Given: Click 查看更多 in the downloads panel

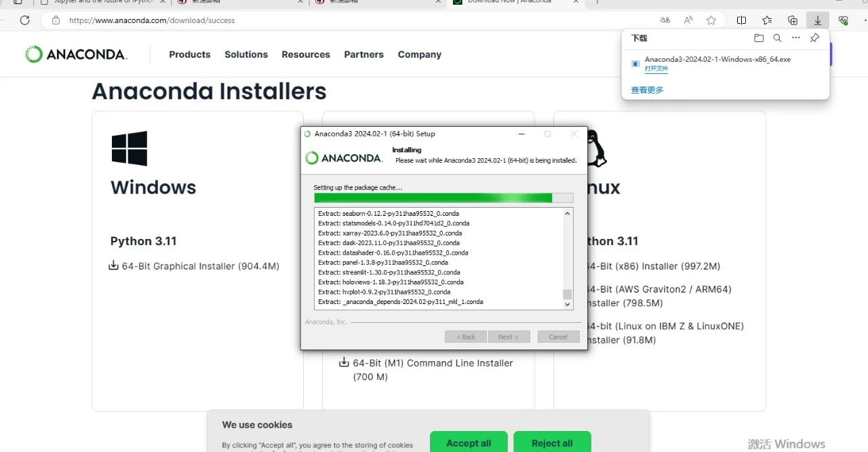Looking at the screenshot, I should 647,90.
